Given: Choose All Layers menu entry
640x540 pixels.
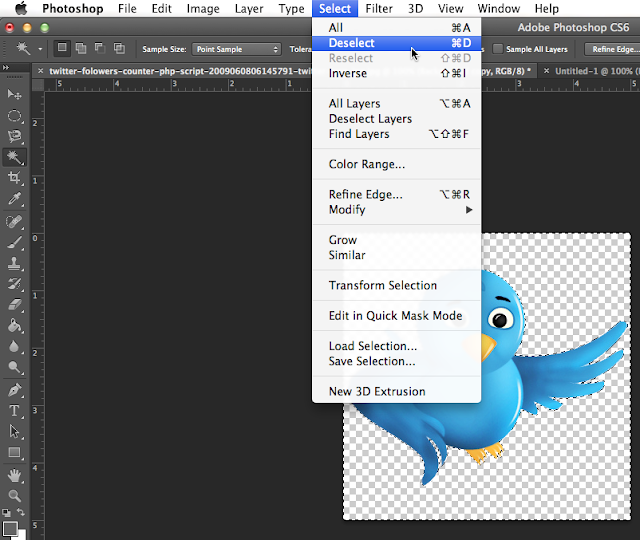Looking at the screenshot, I should tap(397, 104).
